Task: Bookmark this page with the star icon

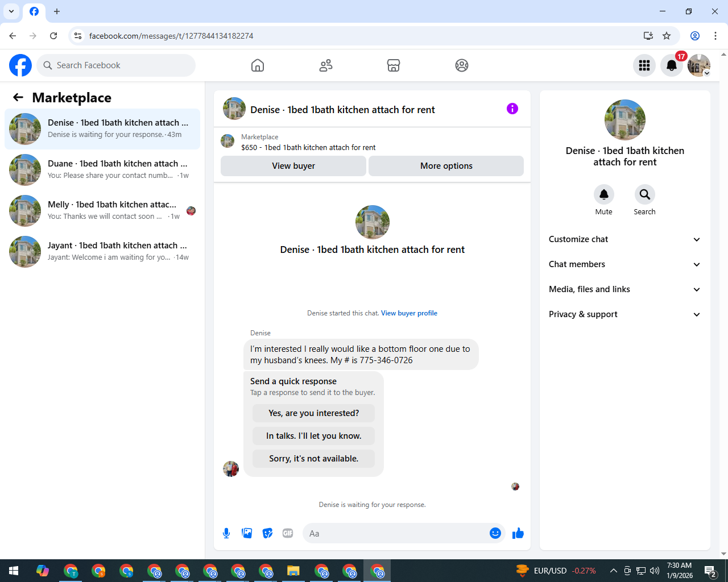Action: (667, 36)
